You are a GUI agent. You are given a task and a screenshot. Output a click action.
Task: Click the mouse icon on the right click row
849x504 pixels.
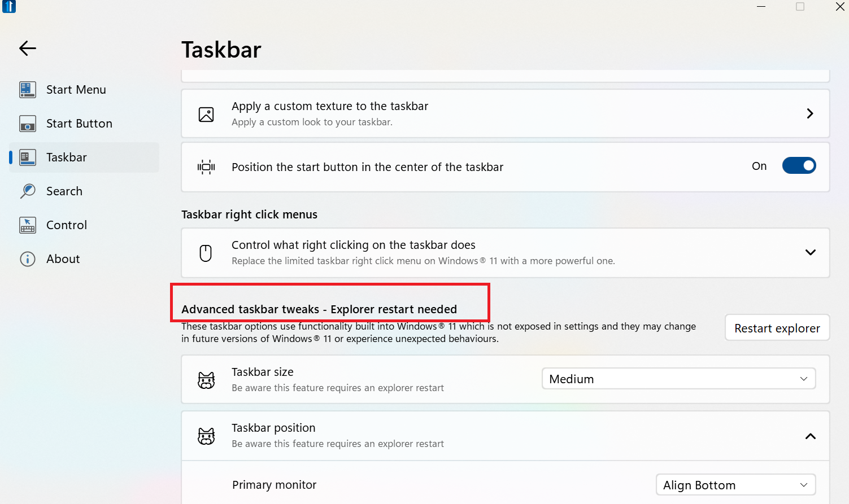[206, 253]
